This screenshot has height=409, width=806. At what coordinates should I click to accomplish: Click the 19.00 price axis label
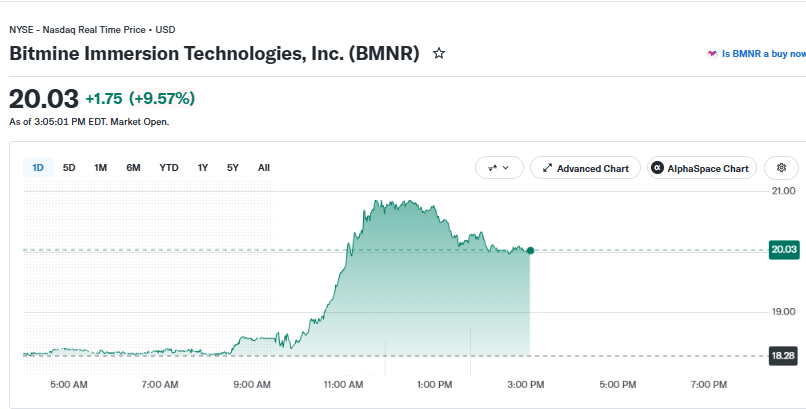coord(783,312)
